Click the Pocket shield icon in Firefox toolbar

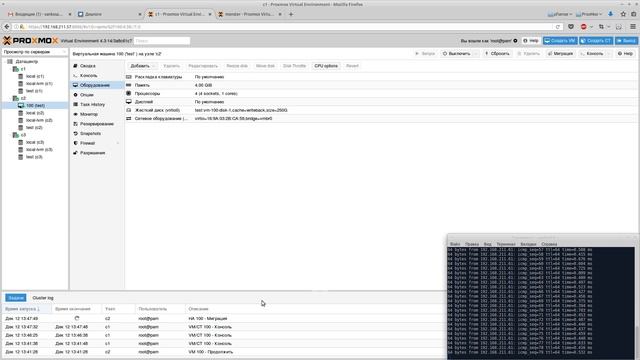(x=571, y=27)
